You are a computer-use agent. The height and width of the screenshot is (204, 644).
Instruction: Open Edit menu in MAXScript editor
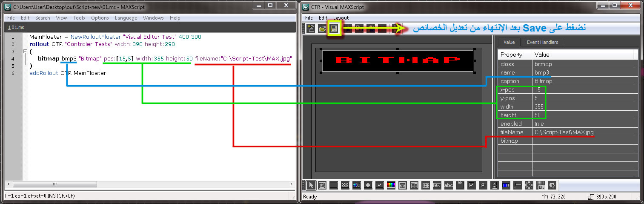coord(25,18)
